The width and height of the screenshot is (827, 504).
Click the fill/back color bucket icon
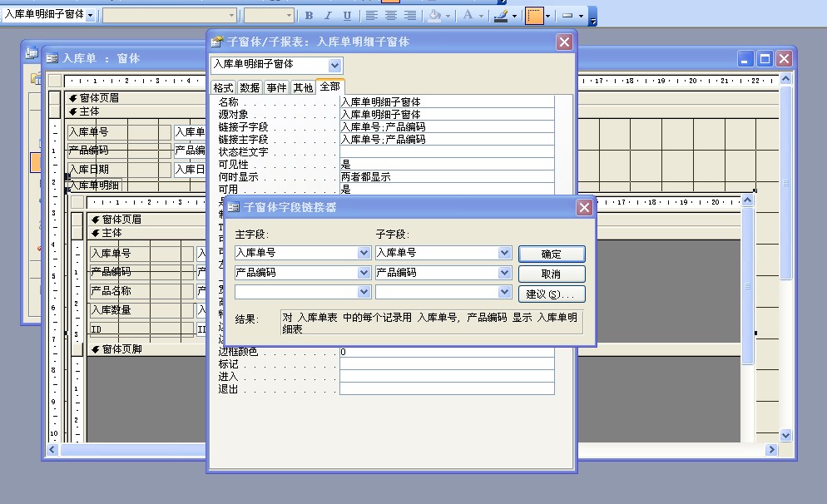pyautogui.click(x=434, y=15)
